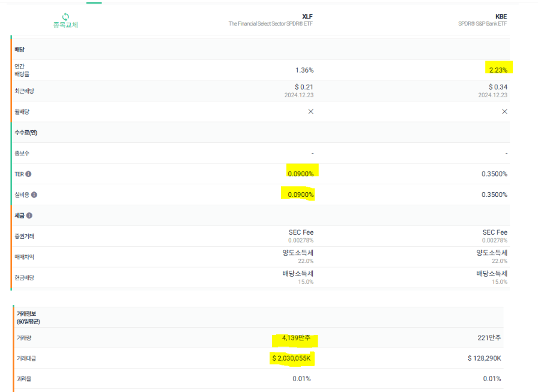Click the 현금배당 row label

click(x=25, y=278)
